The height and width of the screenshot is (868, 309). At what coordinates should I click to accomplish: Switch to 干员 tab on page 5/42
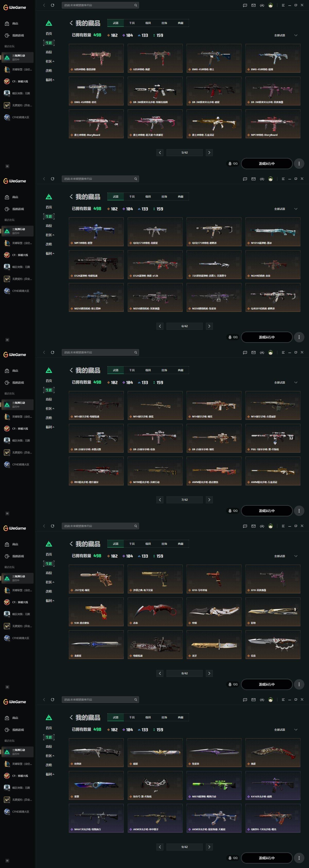tap(132, 23)
